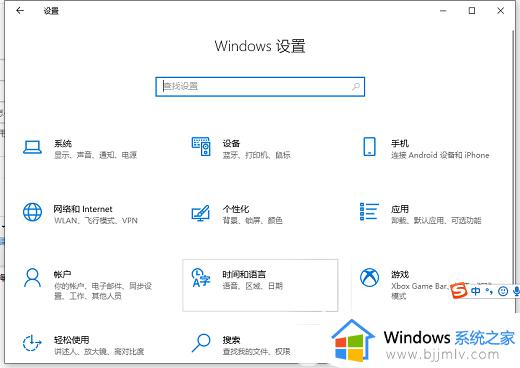The height and width of the screenshot is (368, 520).
Task: Open Sogou emoji smiley icon
Action: click(x=503, y=291)
